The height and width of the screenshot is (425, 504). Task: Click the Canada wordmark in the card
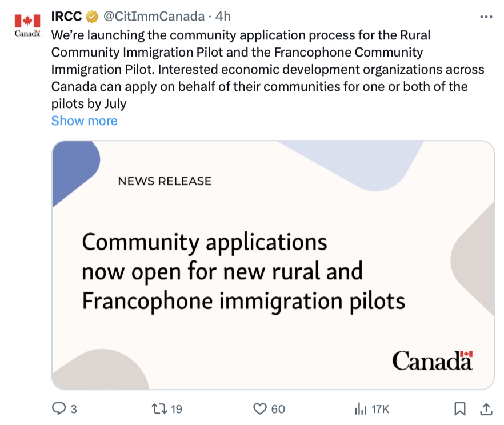pos(433,360)
